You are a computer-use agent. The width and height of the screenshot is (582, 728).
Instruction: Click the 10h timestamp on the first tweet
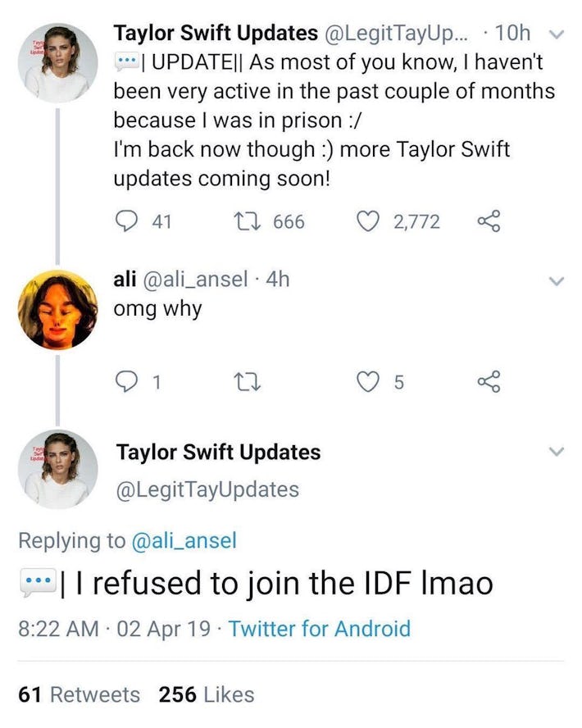[x=515, y=33]
